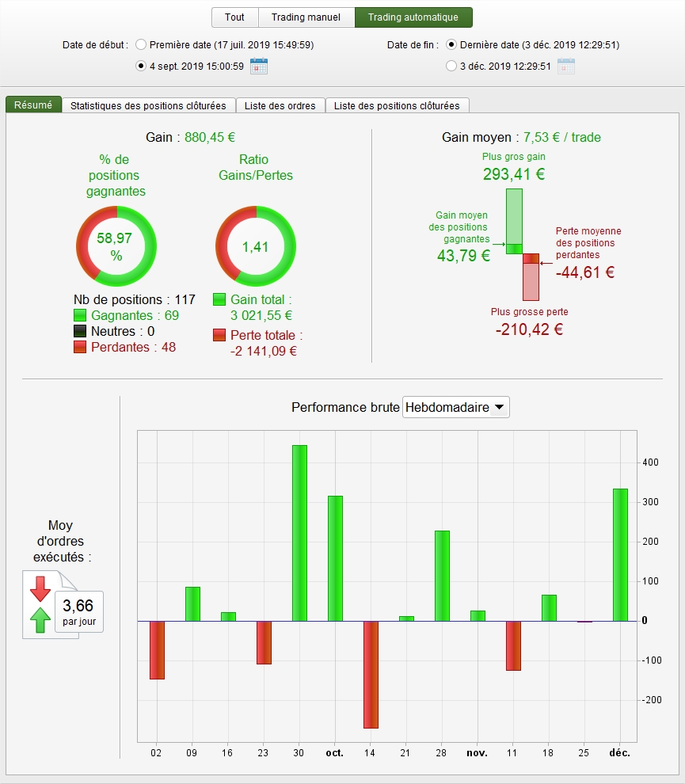Show Tout trading results

point(234,17)
